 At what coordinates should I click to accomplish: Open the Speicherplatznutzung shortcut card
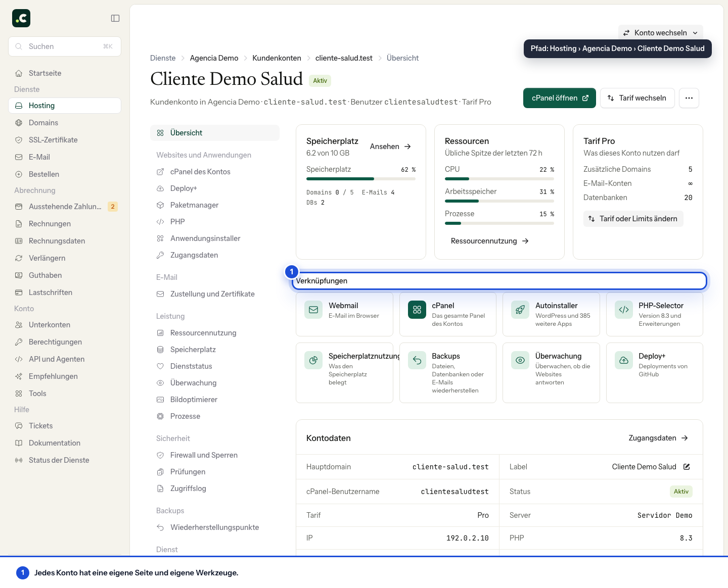pos(344,373)
